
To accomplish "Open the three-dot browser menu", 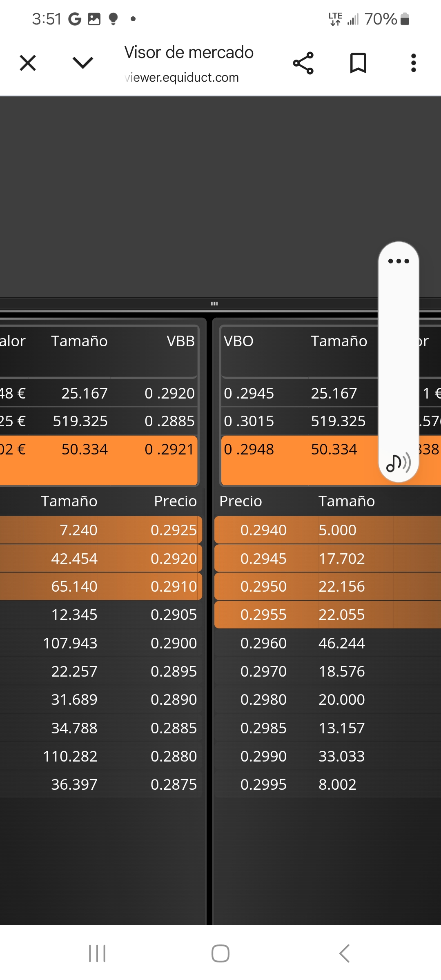I will click(x=413, y=63).
